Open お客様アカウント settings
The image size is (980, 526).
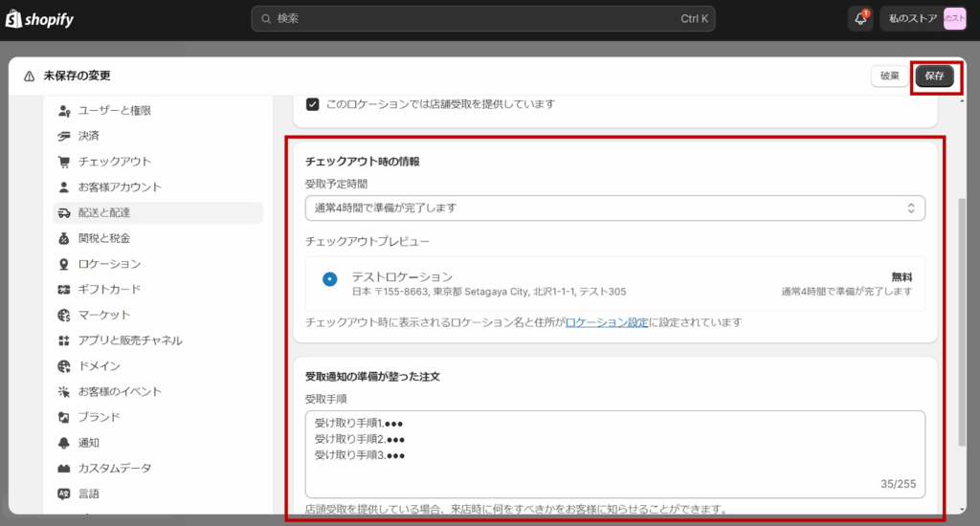point(158,187)
